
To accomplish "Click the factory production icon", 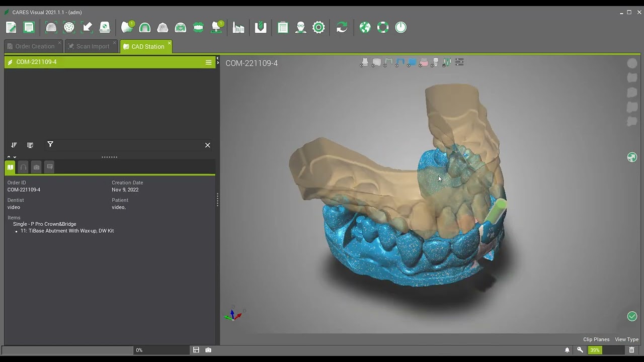I will coord(238,27).
